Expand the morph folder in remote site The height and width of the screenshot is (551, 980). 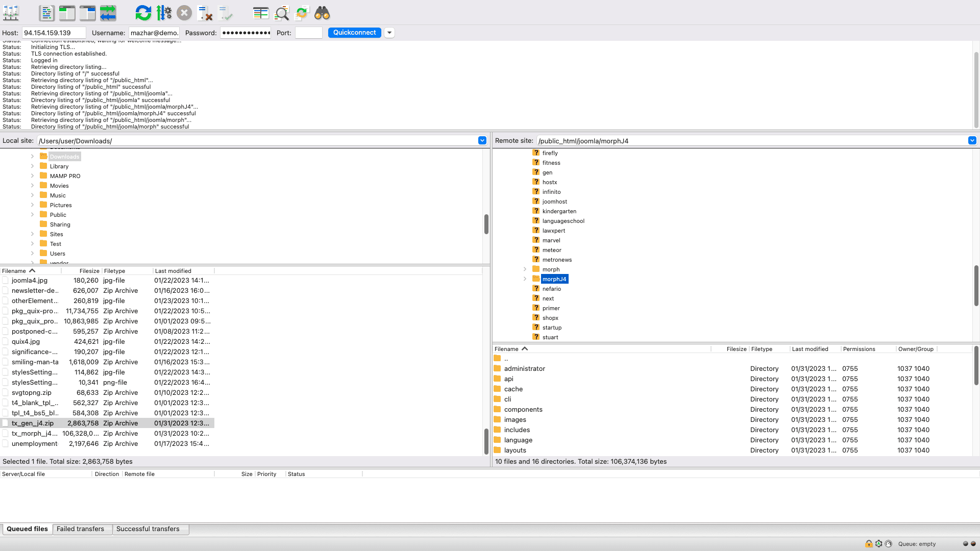(x=525, y=268)
